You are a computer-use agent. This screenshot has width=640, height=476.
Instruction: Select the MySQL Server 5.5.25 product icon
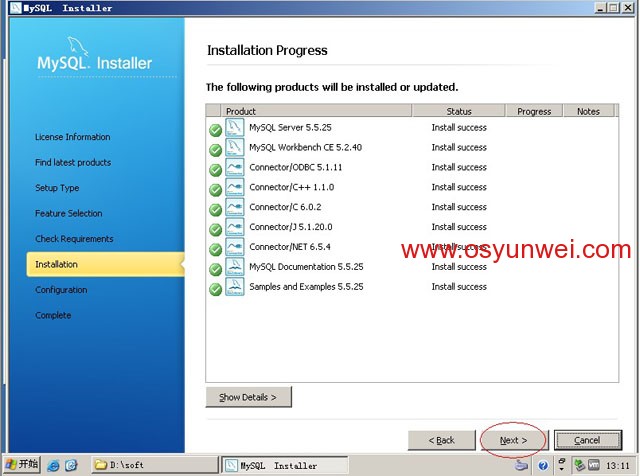click(x=235, y=127)
